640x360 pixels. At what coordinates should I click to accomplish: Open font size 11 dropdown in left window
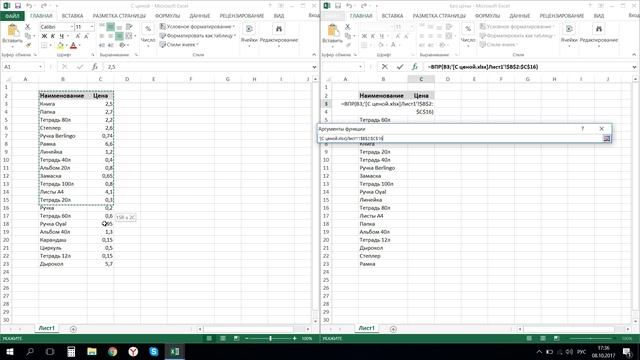(92, 27)
